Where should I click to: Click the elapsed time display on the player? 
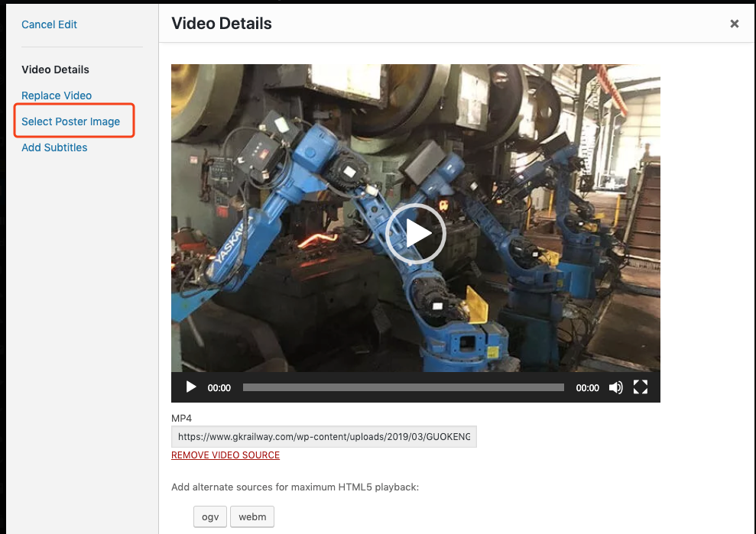point(219,387)
